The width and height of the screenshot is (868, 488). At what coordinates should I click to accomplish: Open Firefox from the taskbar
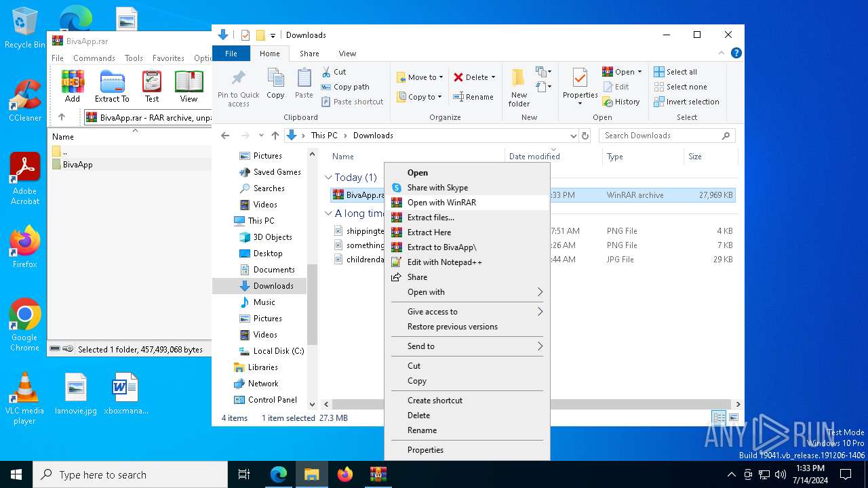[345, 474]
